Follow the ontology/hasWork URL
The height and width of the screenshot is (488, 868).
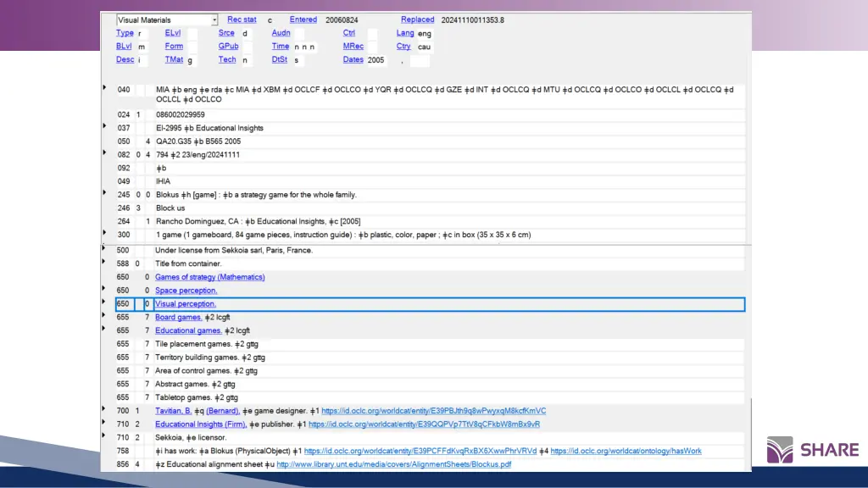(626, 451)
